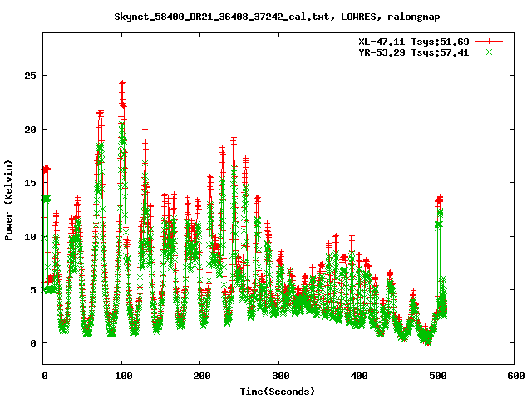Viewport: 532px width, 399px height.
Task: Click the x-axis tick label 100
Action: point(123,376)
